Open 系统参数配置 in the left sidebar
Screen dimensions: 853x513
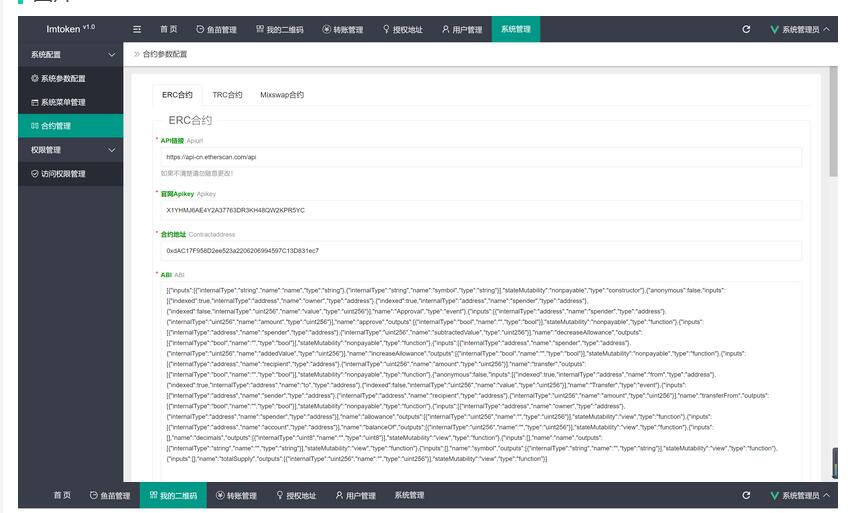(x=62, y=78)
